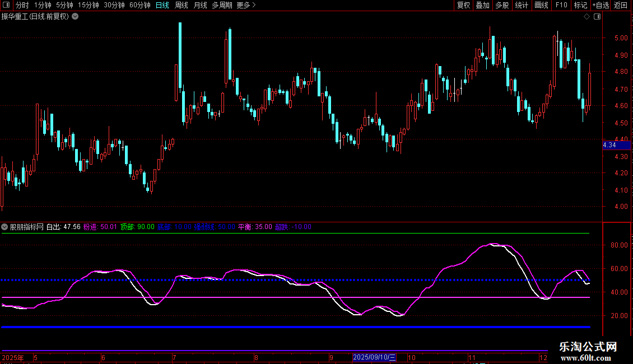
Task: Click the highlighted date 2025/09/10/三
Action: click(374, 357)
